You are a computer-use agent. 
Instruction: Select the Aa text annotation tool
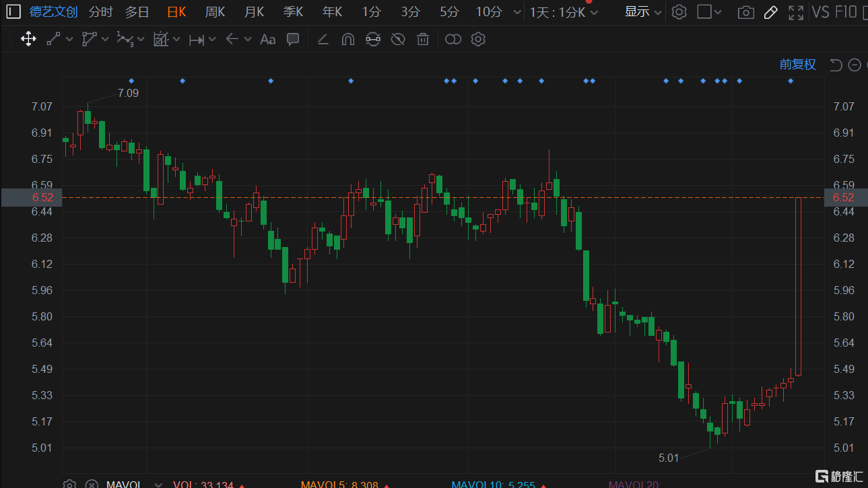coord(267,39)
